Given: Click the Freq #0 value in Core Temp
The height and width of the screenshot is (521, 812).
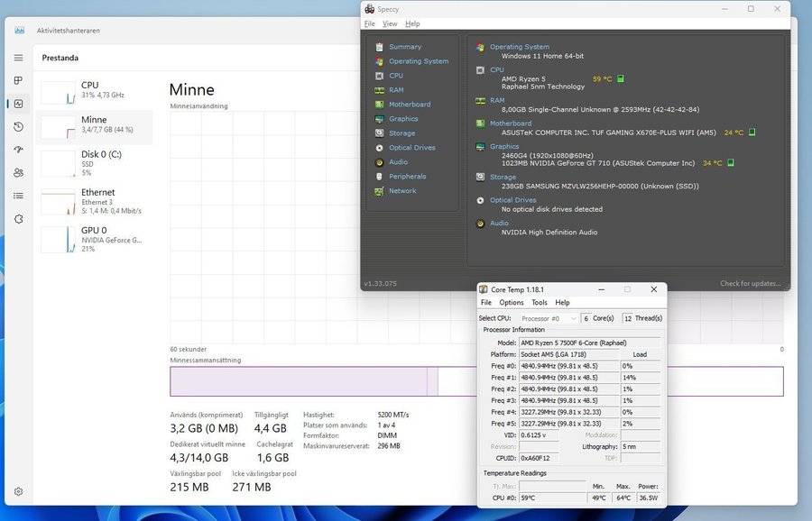Looking at the screenshot, I should click(568, 366).
